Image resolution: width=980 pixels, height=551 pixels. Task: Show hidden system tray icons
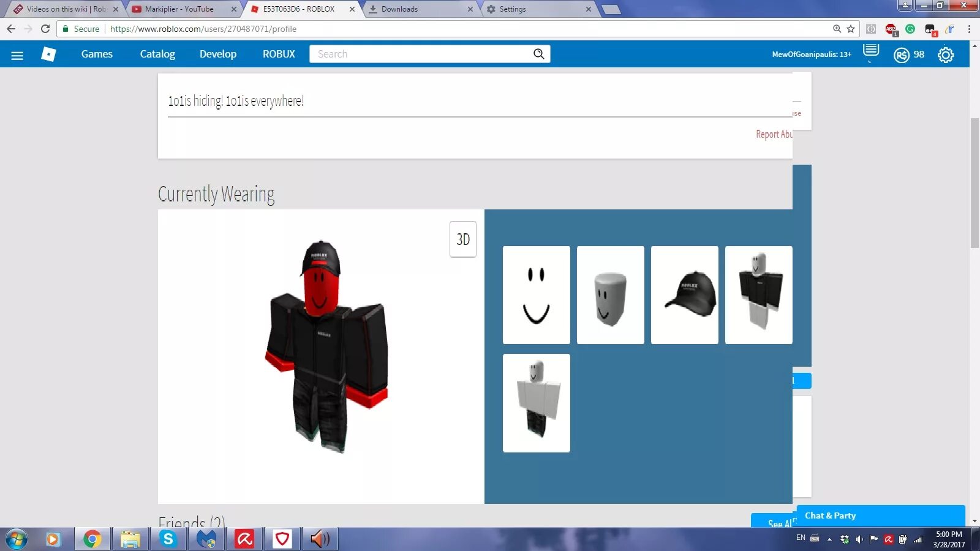(x=829, y=539)
